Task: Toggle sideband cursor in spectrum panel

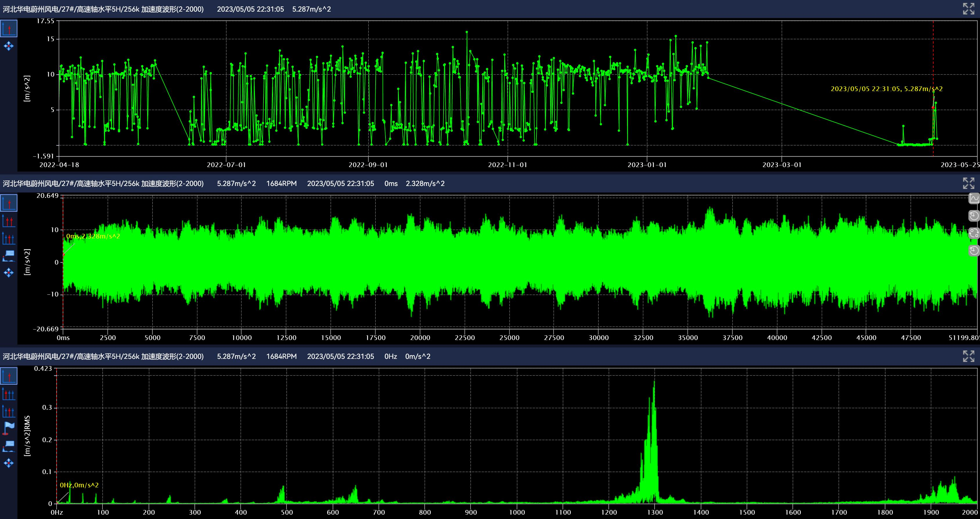Action: pos(8,411)
